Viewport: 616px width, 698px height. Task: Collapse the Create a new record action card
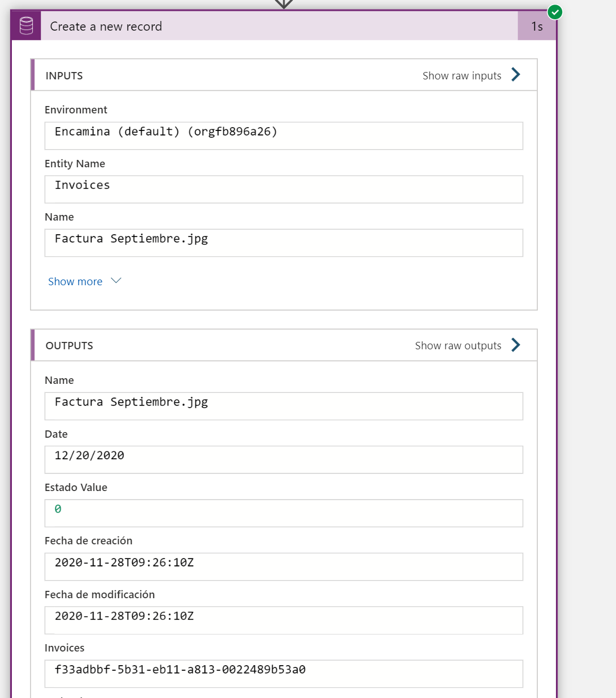pyautogui.click(x=227, y=26)
